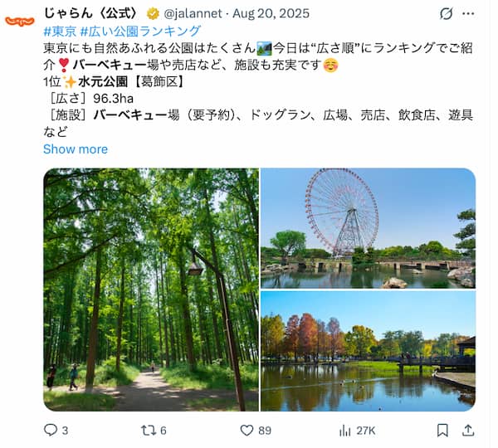Screen dimensions: 498x448
Task: Open the Ferris wheel photo
Action: pos(368,228)
